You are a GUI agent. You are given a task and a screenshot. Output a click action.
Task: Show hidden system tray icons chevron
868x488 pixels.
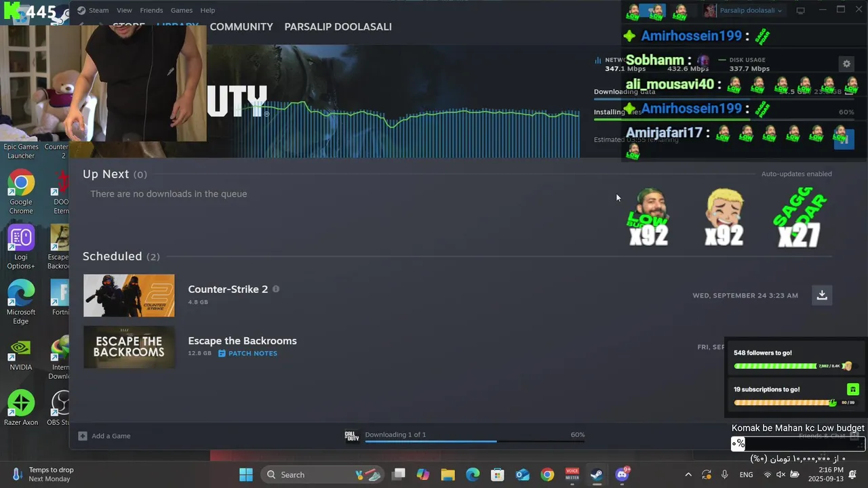coord(688,474)
